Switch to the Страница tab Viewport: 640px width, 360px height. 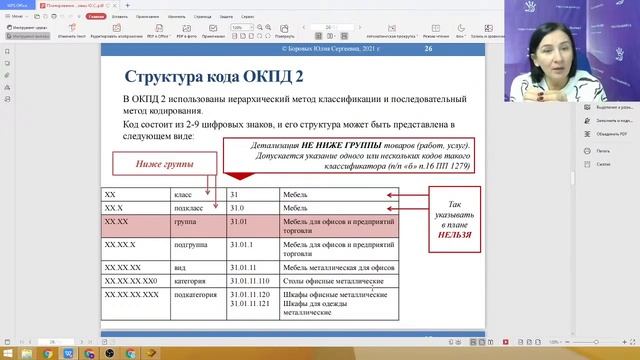202,16
